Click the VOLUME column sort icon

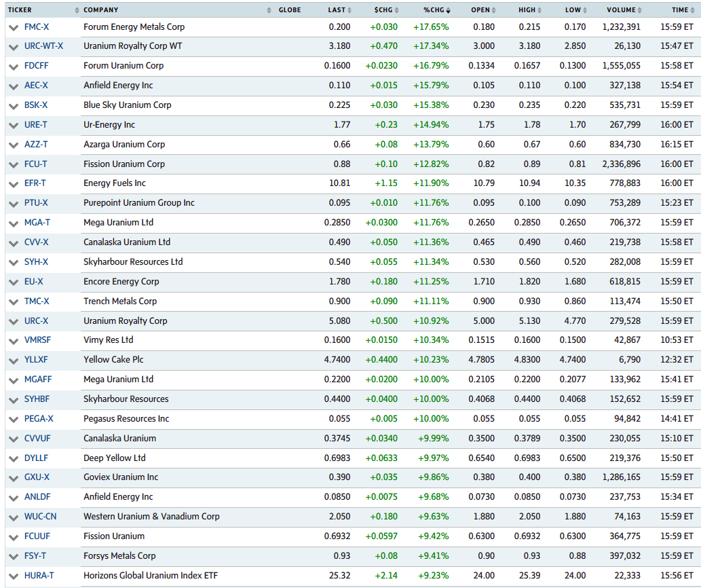point(641,10)
